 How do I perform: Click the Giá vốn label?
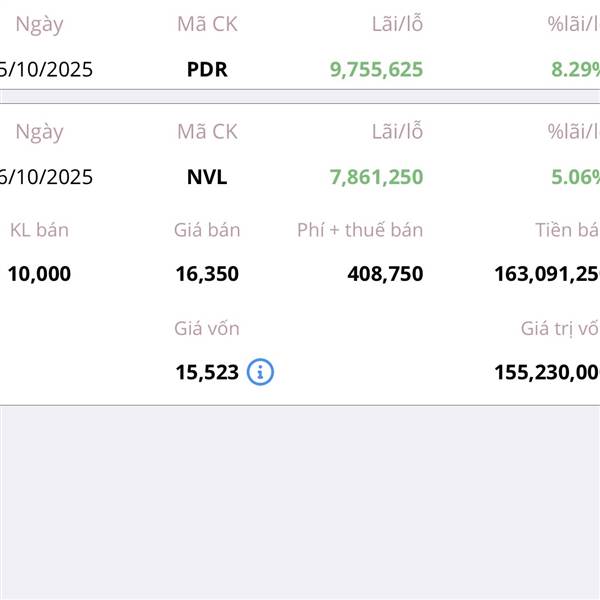click(207, 328)
